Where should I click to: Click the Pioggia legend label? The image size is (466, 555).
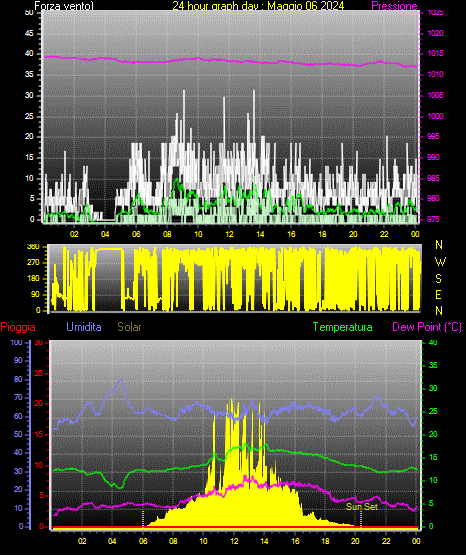[18, 327]
